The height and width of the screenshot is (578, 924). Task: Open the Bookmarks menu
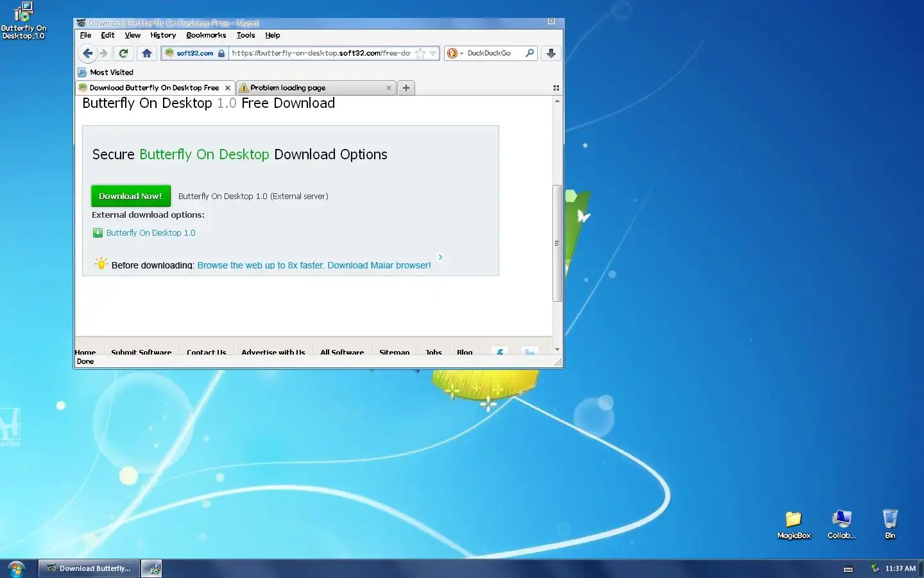[x=206, y=35]
